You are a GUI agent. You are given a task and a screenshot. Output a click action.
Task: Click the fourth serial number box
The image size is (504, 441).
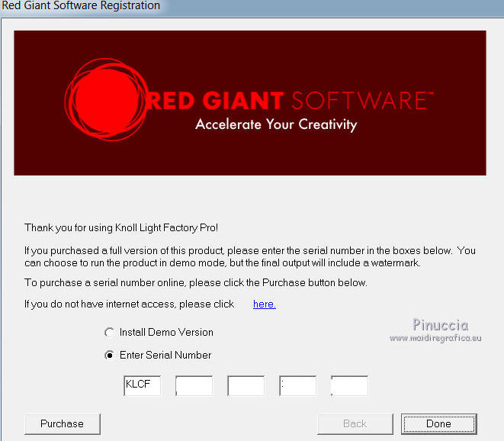click(x=298, y=385)
